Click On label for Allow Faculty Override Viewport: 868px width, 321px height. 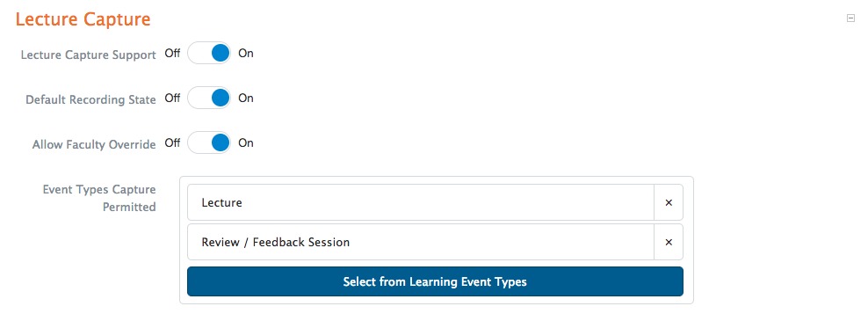pos(246,142)
